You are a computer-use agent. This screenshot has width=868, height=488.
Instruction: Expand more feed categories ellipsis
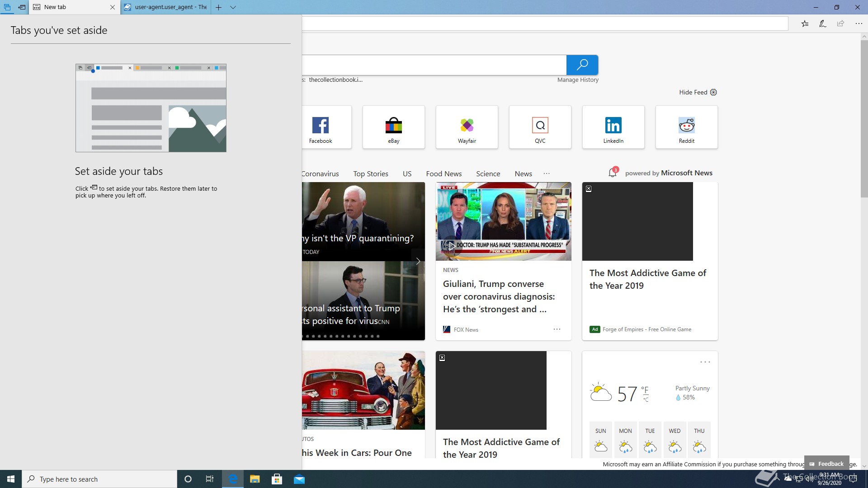(547, 174)
